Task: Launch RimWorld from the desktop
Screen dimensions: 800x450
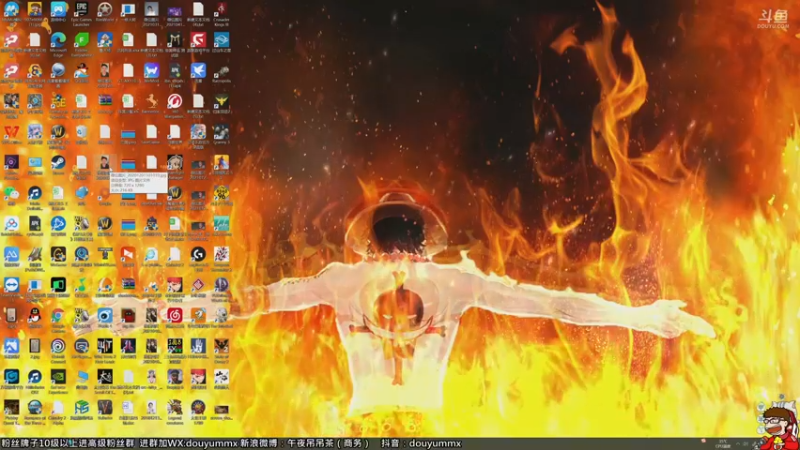Action: (x=105, y=10)
